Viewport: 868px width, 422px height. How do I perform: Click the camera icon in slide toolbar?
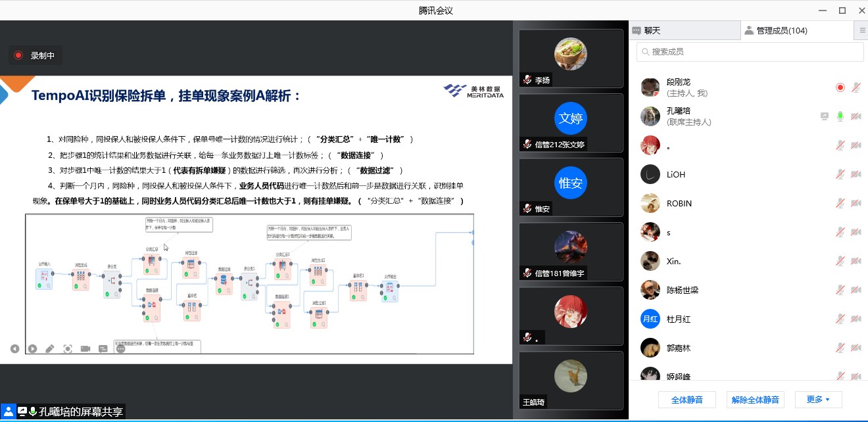point(85,348)
